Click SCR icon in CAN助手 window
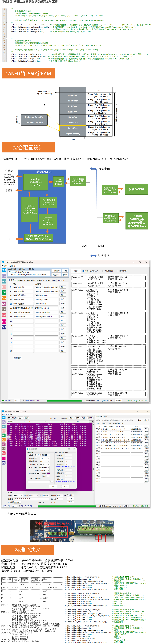The width and height of the screenshot is (154, 644). point(4,463)
